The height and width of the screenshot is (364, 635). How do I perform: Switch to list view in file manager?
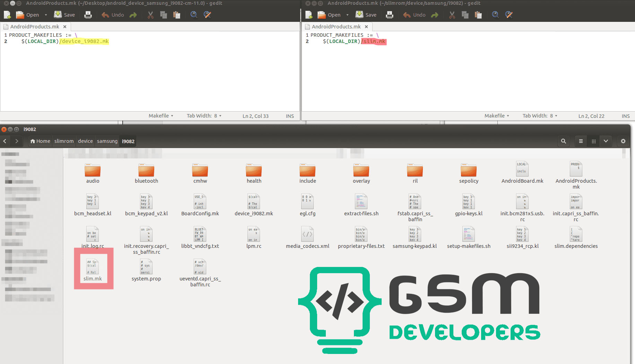[x=581, y=141]
